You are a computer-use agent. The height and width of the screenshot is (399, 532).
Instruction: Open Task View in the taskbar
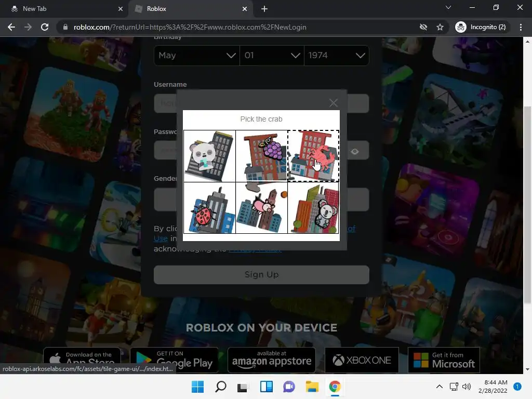[x=243, y=387]
